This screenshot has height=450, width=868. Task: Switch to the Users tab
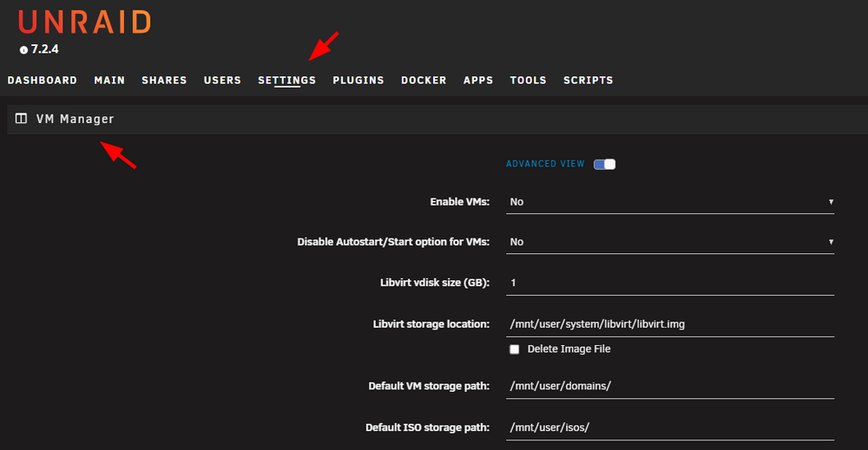pos(222,80)
